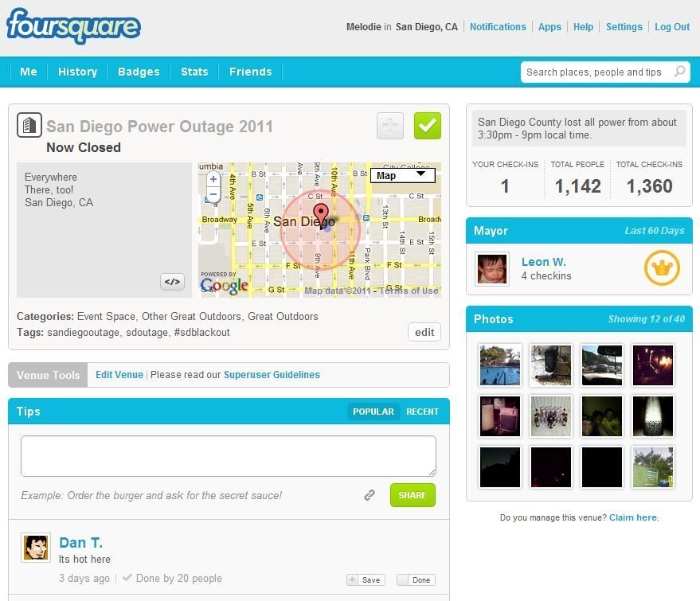
Task: Open the Friends tab
Action: coord(250,72)
